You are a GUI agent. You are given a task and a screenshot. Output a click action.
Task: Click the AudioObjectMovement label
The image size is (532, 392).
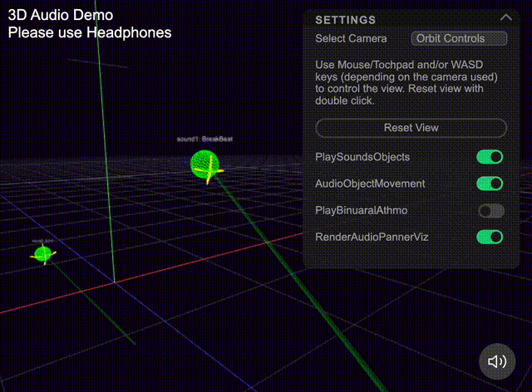(370, 184)
